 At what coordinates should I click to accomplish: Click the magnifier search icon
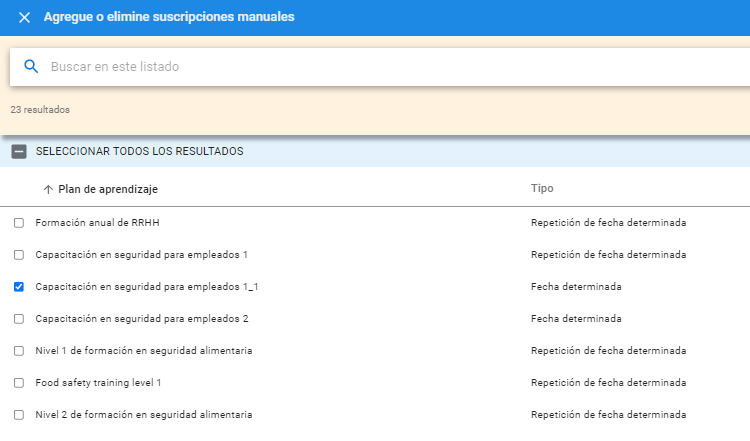[31, 66]
